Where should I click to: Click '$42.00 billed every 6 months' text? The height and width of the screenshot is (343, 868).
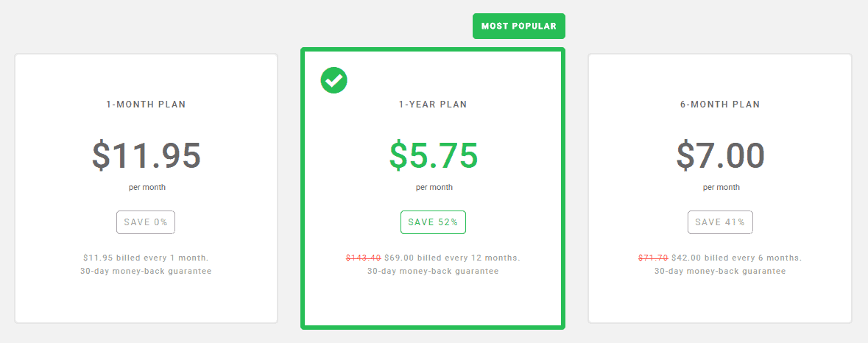pos(737,258)
